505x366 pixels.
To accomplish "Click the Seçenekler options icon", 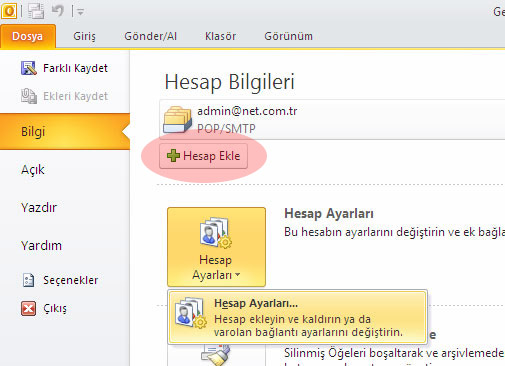I will (28, 280).
